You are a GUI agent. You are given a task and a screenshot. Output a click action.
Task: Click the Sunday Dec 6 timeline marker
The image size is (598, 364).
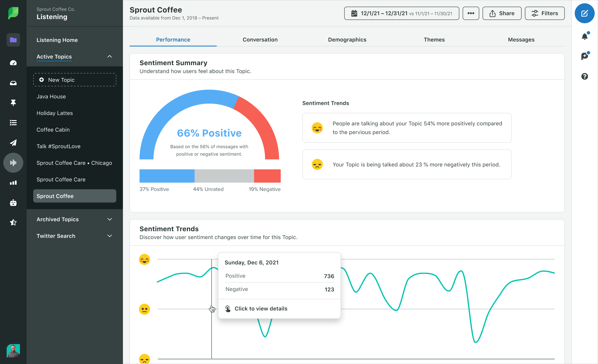[212, 308]
